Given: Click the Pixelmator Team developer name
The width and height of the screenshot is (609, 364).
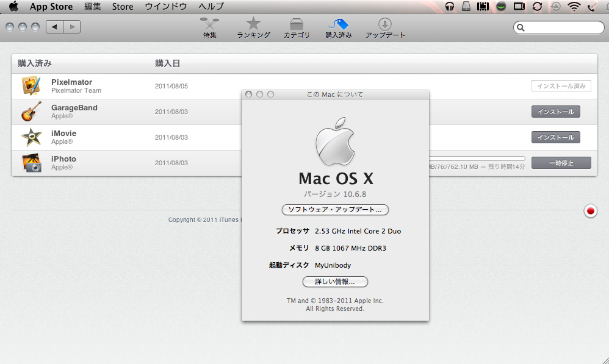Looking at the screenshot, I should pos(76,90).
